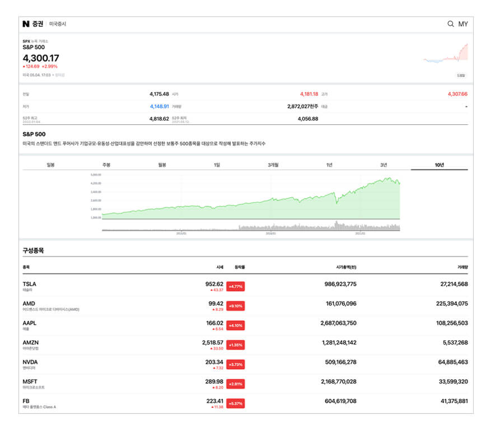The width and height of the screenshot is (504, 443).
Task: Open the NVDA stock row
Action: coord(245,364)
